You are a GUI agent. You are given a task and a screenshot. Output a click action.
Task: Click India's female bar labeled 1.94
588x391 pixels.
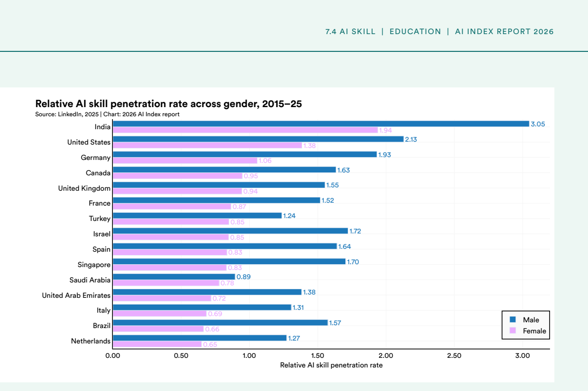coord(245,130)
